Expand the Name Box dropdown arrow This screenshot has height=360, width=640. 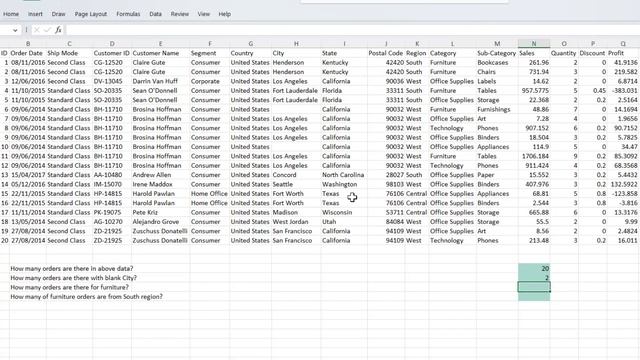[15, 30]
